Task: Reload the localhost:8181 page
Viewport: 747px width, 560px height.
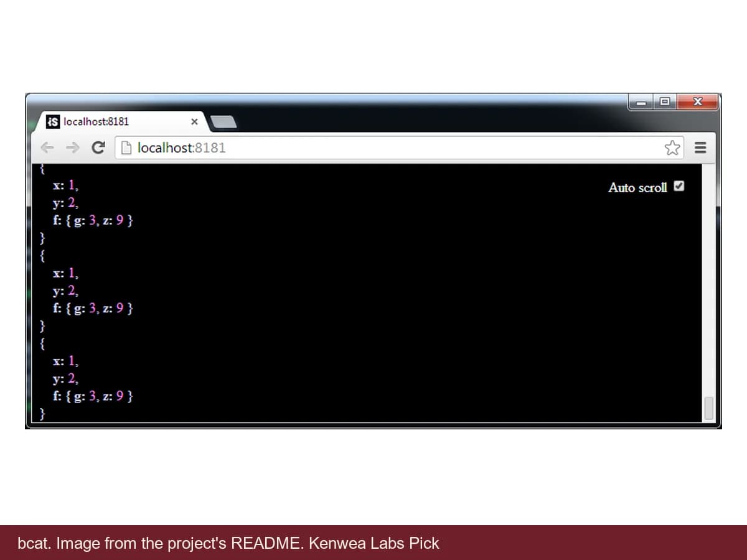Action: coord(98,147)
